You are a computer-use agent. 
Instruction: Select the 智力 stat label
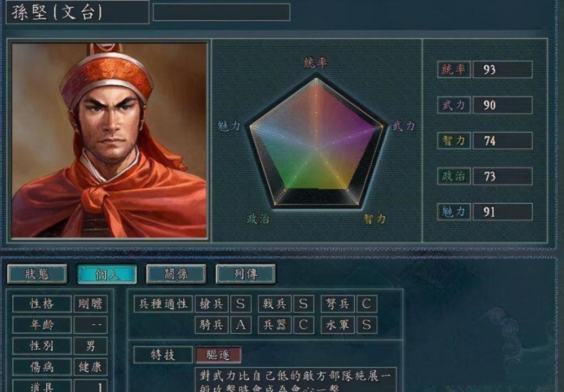point(453,140)
